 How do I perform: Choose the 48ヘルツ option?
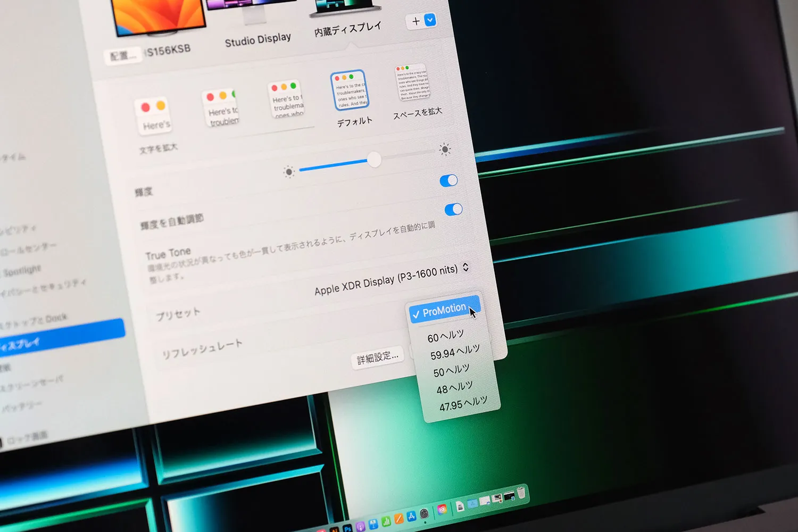(454, 388)
